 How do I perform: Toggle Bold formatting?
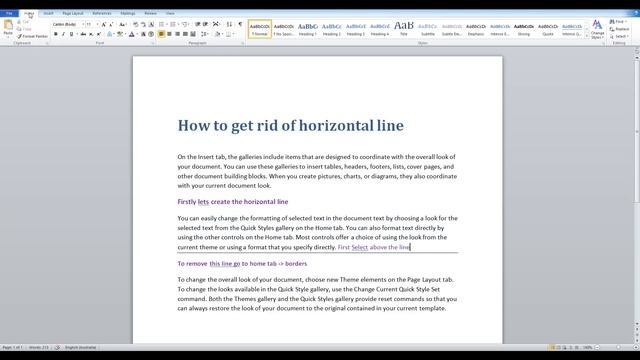tap(56, 34)
